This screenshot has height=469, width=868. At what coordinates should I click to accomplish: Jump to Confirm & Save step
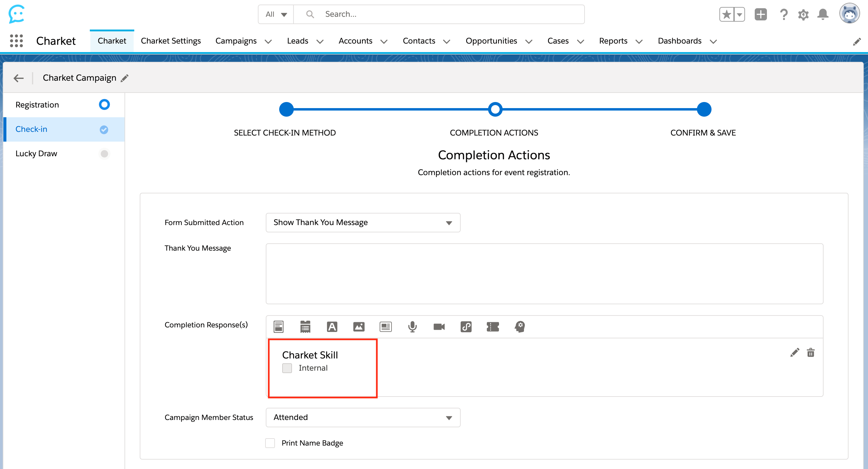click(x=704, y=109)
